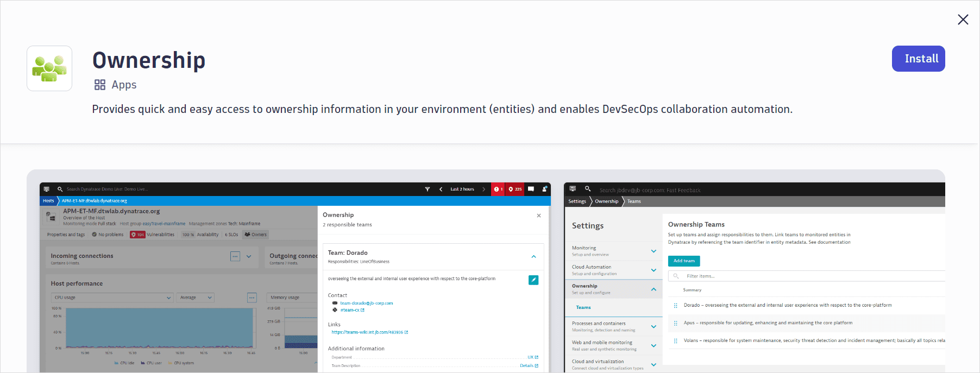Select Teams under Ownership settings
The height and width of the screenshot is (373, 980).
583,307
